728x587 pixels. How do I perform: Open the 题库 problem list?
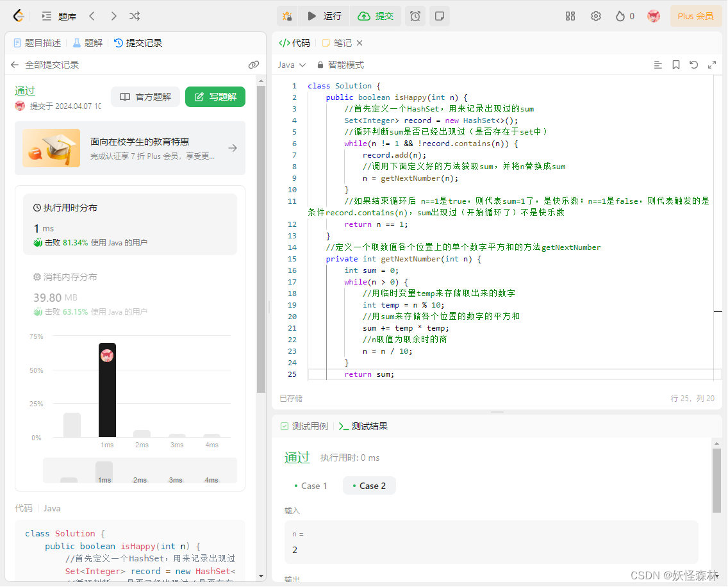coord(59,16)
